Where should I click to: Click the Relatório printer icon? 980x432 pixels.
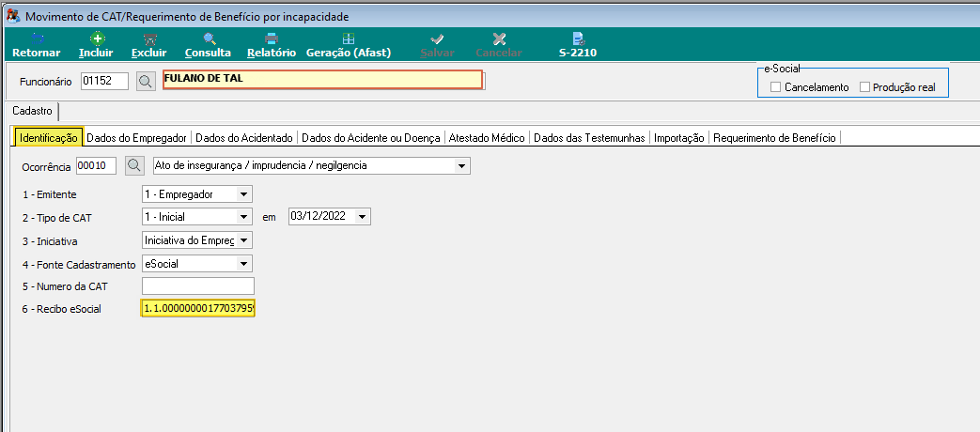272,39
